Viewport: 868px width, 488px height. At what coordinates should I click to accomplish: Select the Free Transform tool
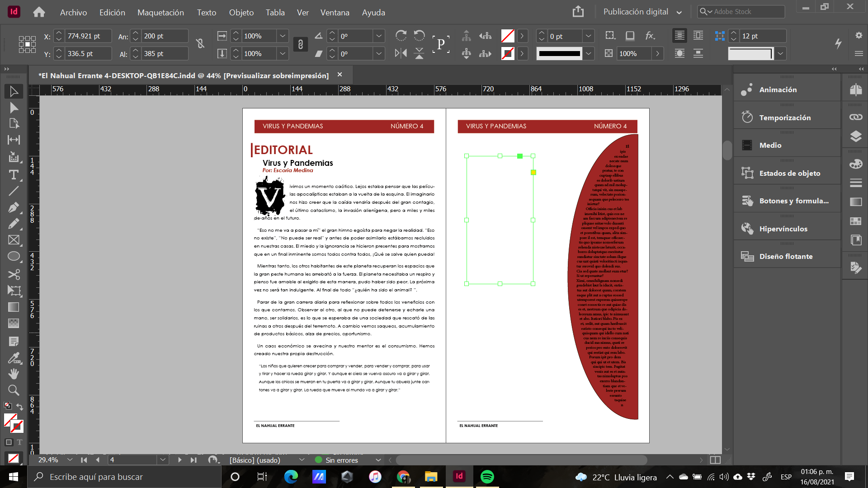(14, 291)
